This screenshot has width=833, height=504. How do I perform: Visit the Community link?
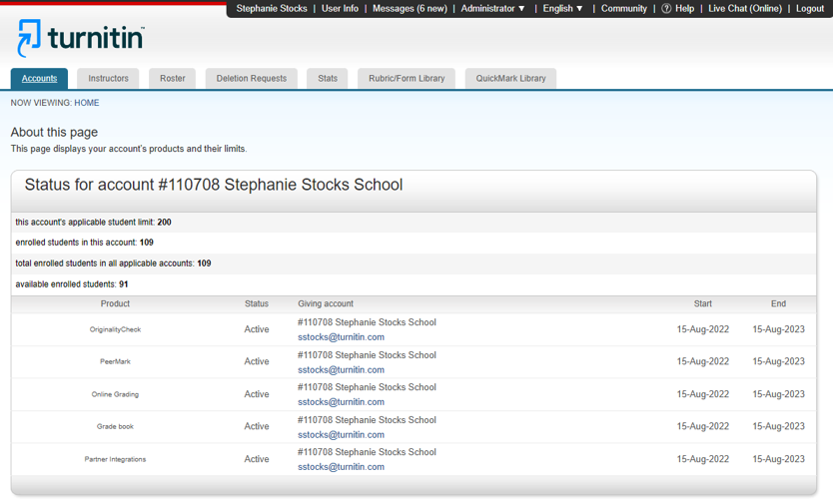(x=623, y=9)
